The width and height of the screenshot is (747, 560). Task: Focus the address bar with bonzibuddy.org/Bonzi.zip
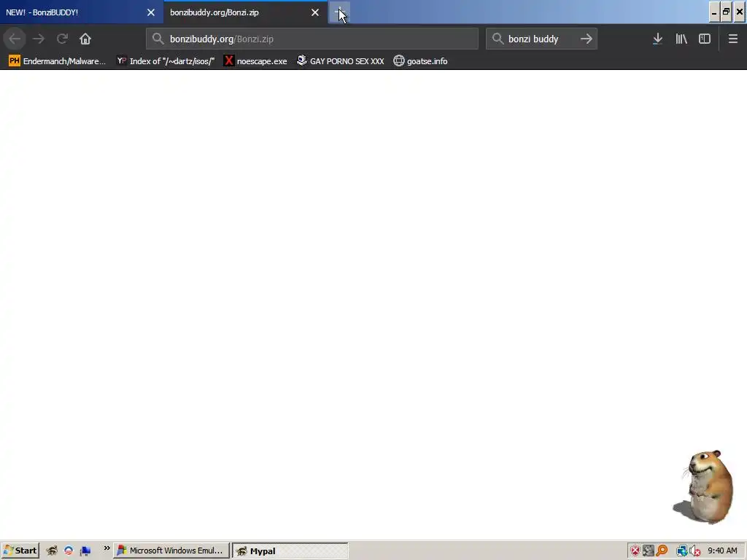tap(312, 39)
